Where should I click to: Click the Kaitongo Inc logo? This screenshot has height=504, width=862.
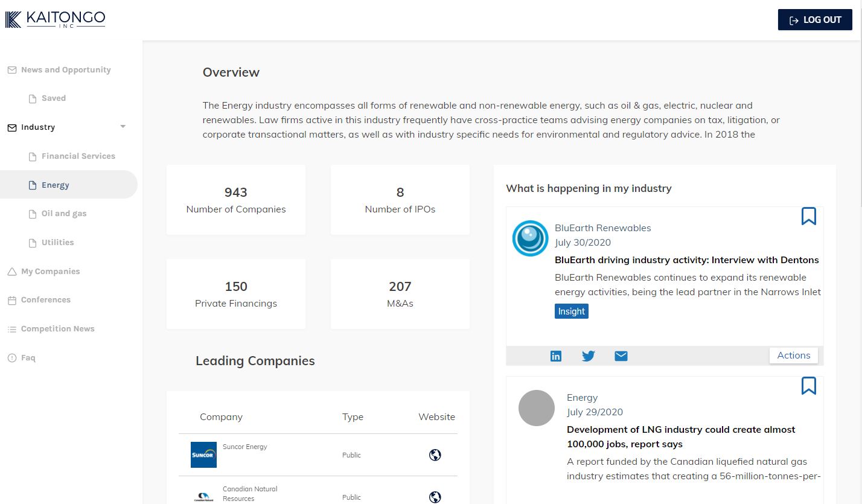click(55, 20)
